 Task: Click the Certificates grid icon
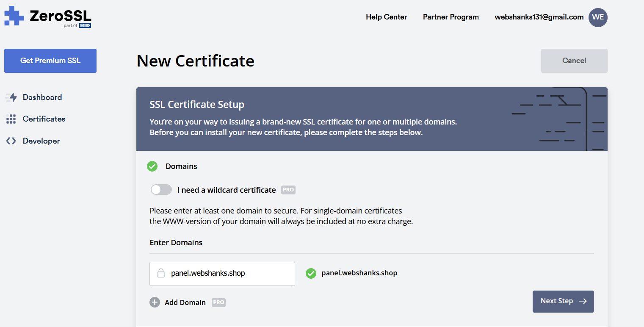[x=11, y=119]
